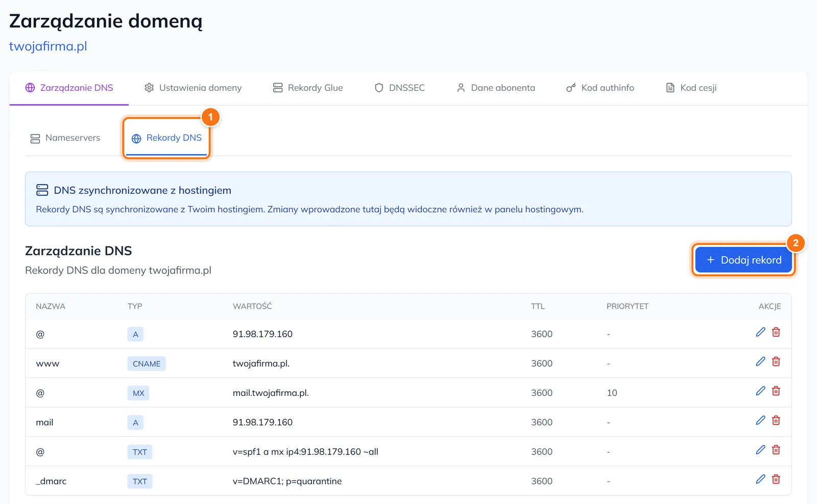This screenshot has height=504, width=817.
Task: Switch to the Nameservers sub-tab
Action: coord(65,138)
